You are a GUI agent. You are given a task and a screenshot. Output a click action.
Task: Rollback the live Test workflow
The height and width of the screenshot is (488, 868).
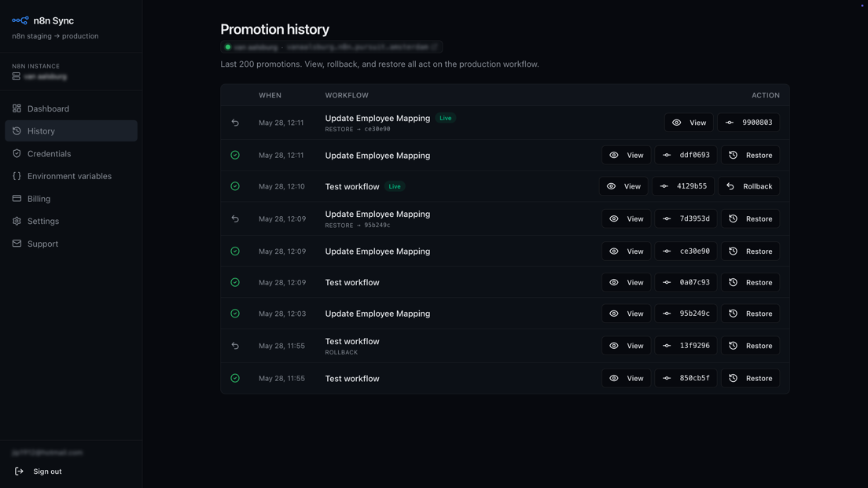749,186
